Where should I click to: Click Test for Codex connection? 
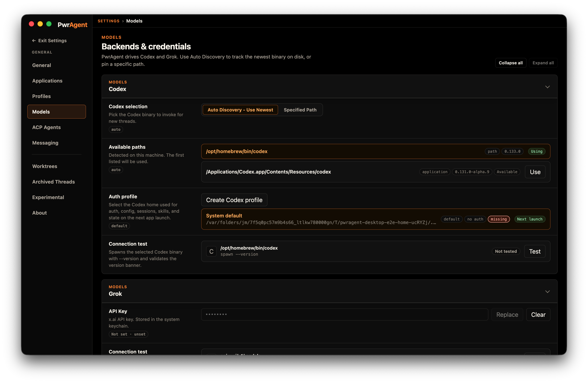(x=535, y=251)
